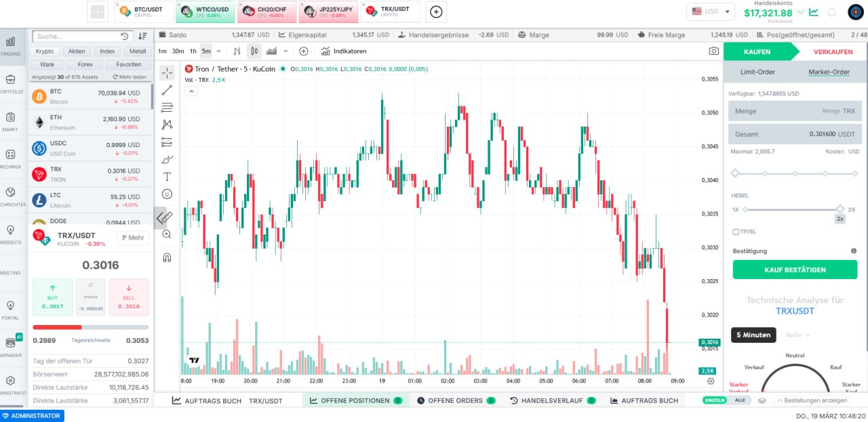The width and height of the screenshot is (868, 422).
Task: Open notifications bell icon
Action: click(x=831, y=12)
